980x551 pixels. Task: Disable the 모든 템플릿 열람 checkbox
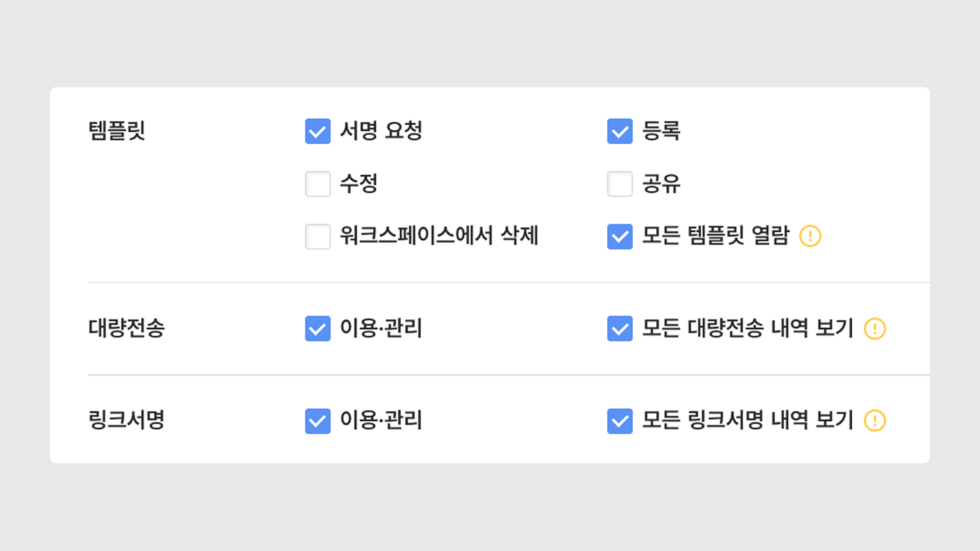coord(620,236)
